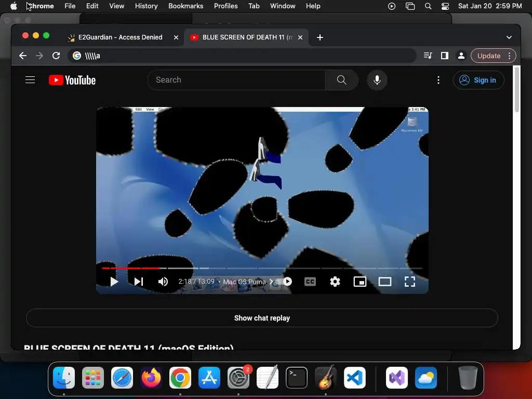
Task: Open GarageBand from the Dock
Action: click(x=326, y=378)
